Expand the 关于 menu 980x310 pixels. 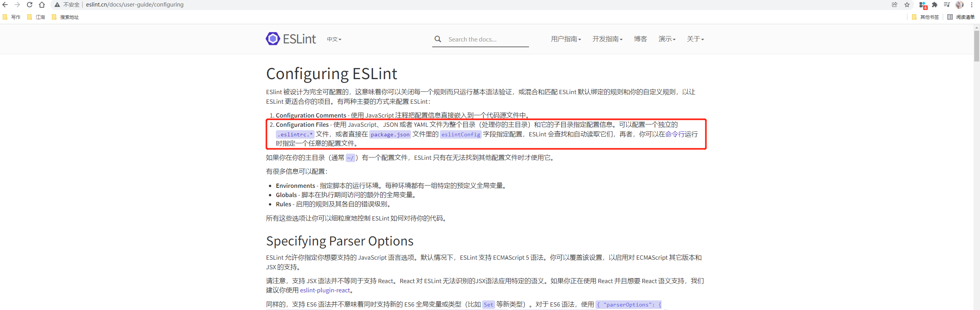pos(695,39)
